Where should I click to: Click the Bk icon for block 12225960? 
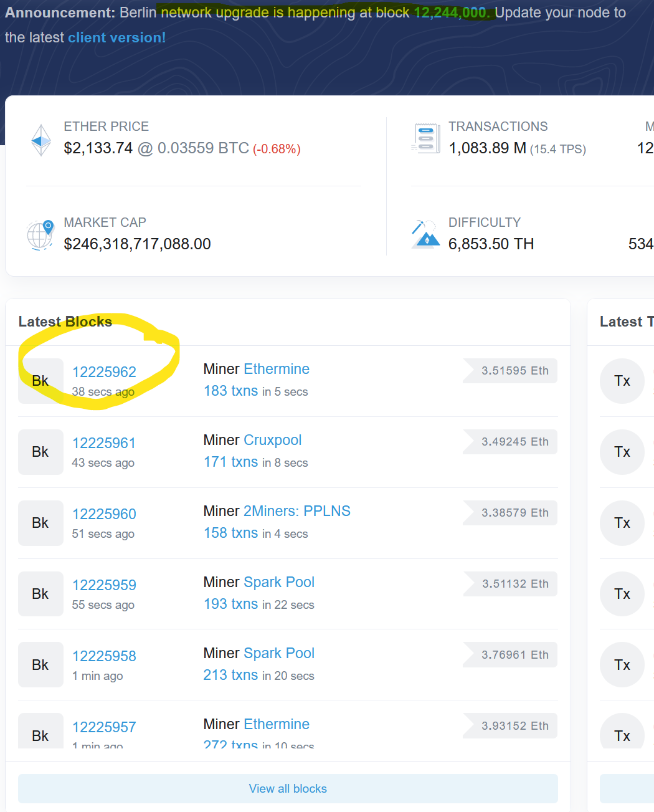[x=40, y=523]
